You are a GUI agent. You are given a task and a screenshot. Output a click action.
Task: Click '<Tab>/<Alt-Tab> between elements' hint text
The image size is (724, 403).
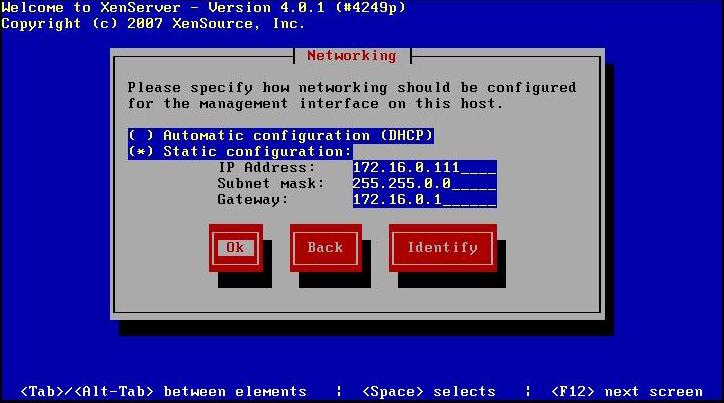[x=163, y=392]
